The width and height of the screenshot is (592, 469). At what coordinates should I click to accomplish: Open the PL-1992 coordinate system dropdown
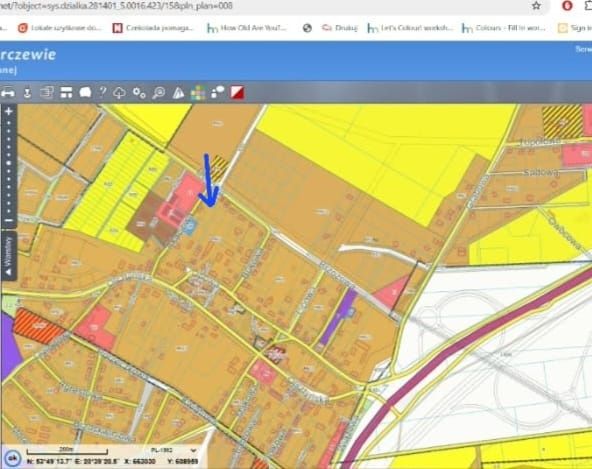click(x=174, y=450)
